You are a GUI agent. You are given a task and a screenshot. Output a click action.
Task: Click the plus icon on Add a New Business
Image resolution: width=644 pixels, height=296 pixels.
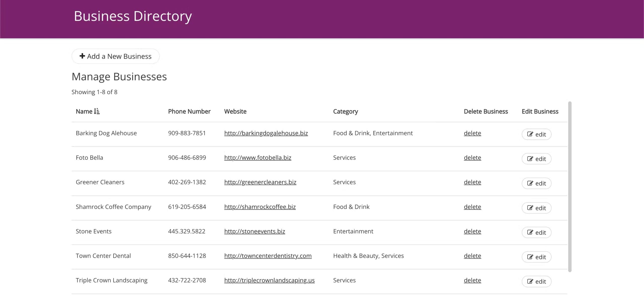point(82,56)
